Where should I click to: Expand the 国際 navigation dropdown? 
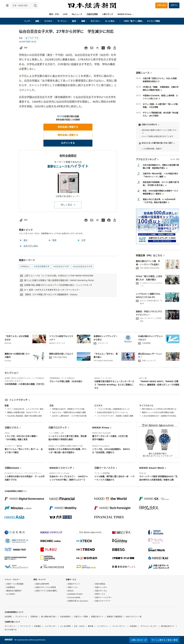coord(84,21)
